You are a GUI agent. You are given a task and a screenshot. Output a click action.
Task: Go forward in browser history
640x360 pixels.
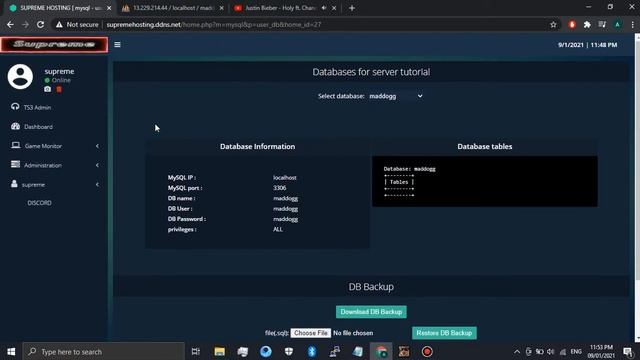(25, 24)
